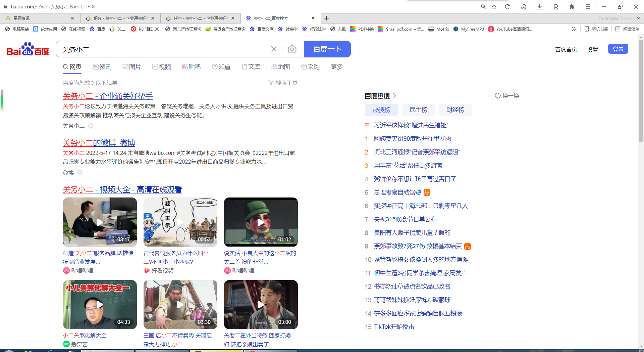
Task: Close the 积分 - 关务小二 tab
Action: (153, 18)
